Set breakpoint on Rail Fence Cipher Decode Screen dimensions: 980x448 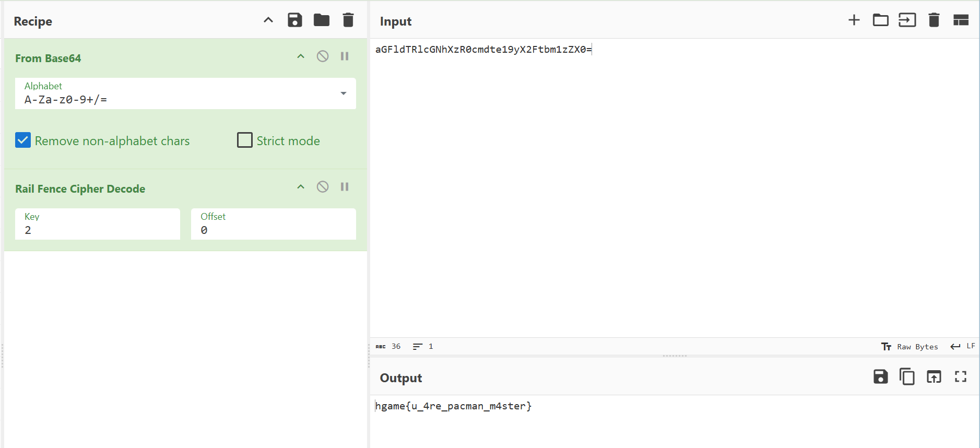[x=345, y=187]
